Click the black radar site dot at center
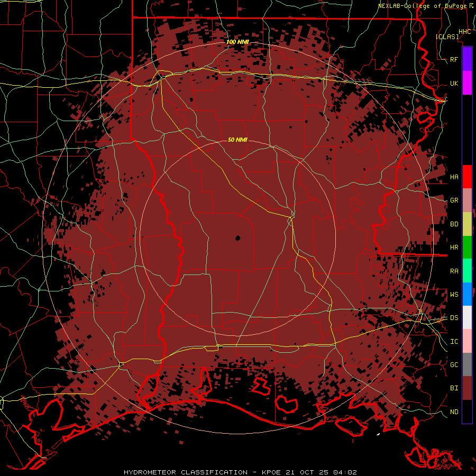 pyautogui.click(x=238, y=239)
